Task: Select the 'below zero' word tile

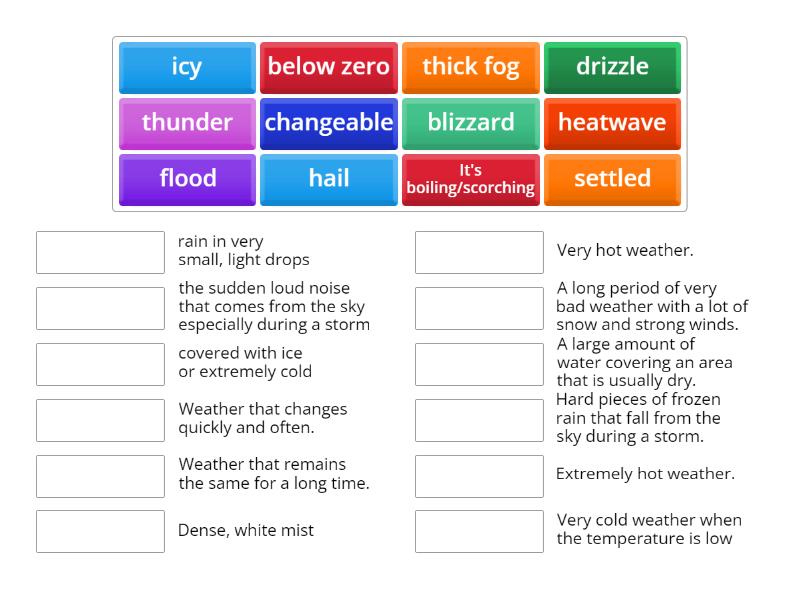Action: tap(328, 67)
